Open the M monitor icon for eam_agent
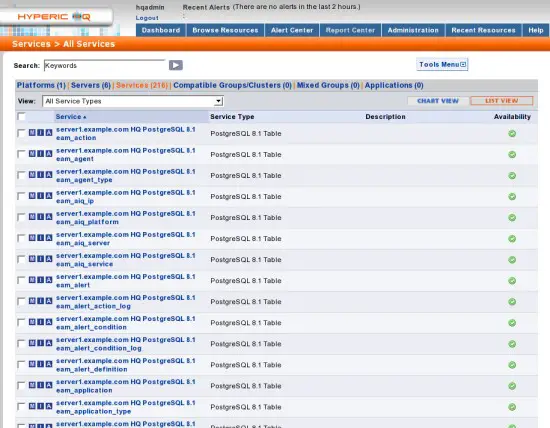Screen dimensions: 550x428 (32, 154)
